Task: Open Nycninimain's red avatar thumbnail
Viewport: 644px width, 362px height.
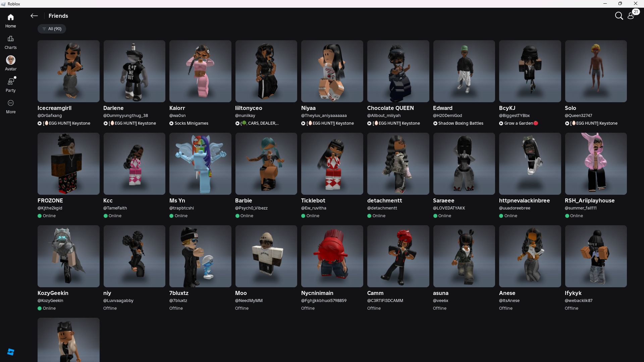Action: click(332, 256)
